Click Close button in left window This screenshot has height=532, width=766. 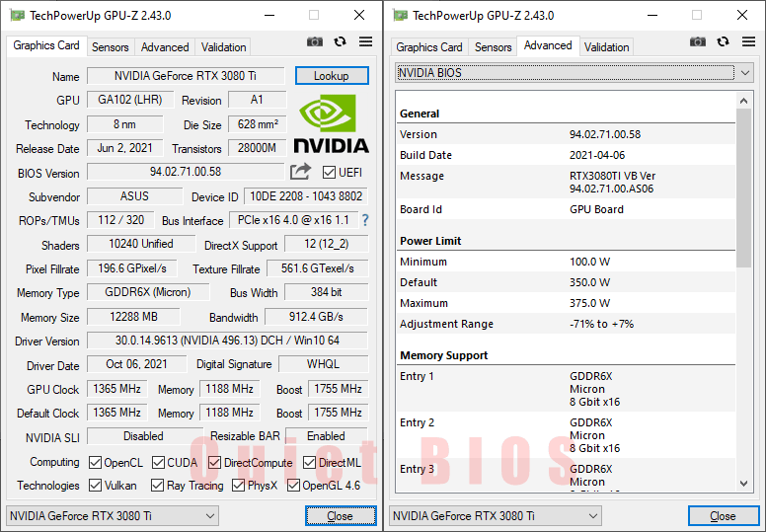coord(341,516)
